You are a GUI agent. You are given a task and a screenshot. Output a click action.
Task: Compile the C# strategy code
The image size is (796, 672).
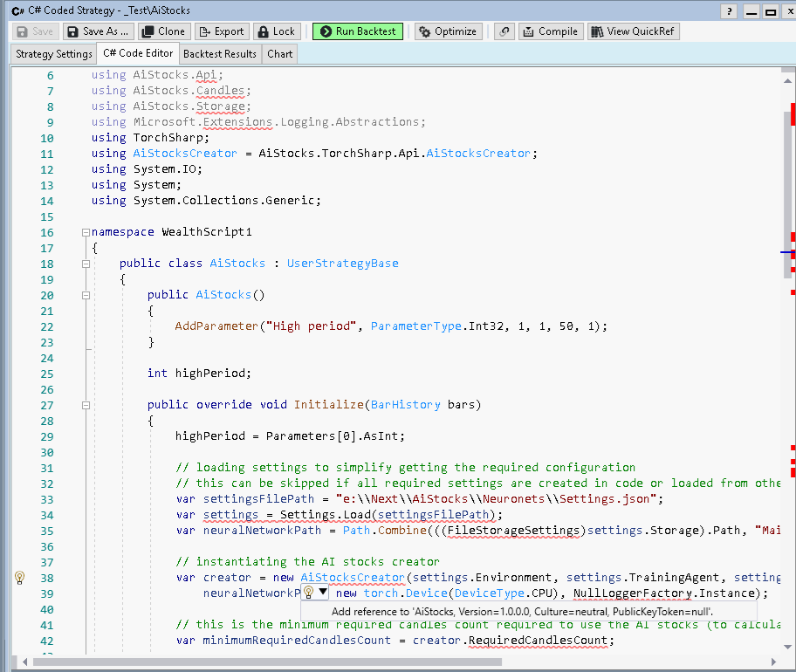[550, 31]
